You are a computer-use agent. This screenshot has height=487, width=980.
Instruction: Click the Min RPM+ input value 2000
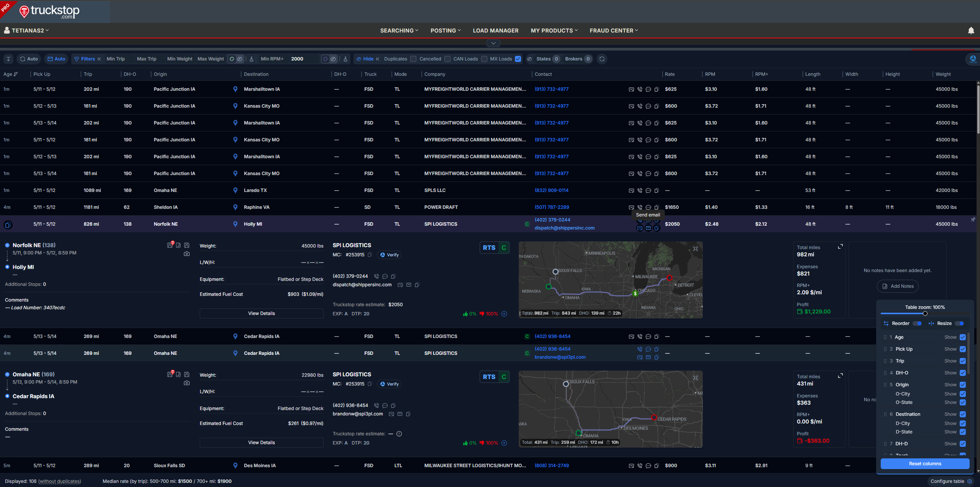point(304,59)
